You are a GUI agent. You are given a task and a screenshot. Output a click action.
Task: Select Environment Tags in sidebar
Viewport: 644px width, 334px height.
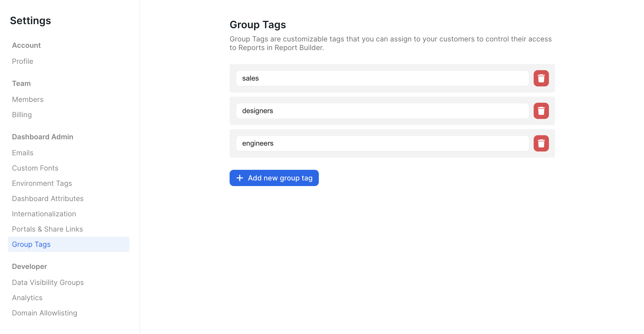pyautogui.click(x=42, y=183)
